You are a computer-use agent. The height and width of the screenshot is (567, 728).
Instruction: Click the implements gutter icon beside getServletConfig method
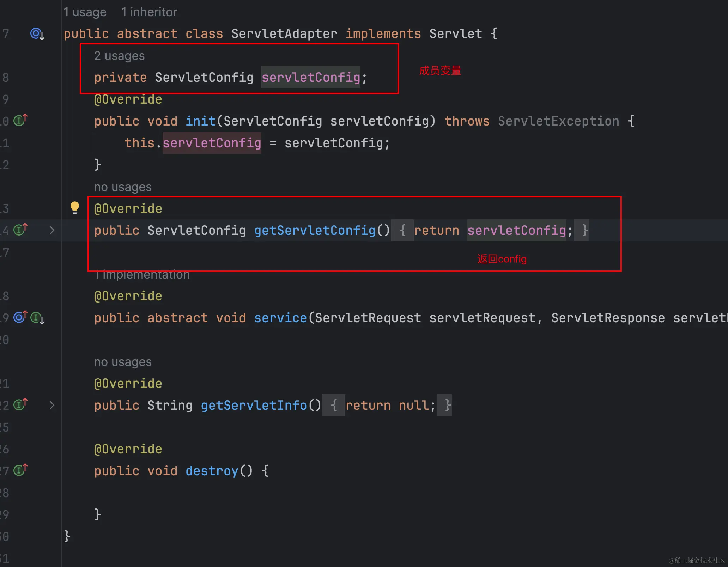click(20, 230)
